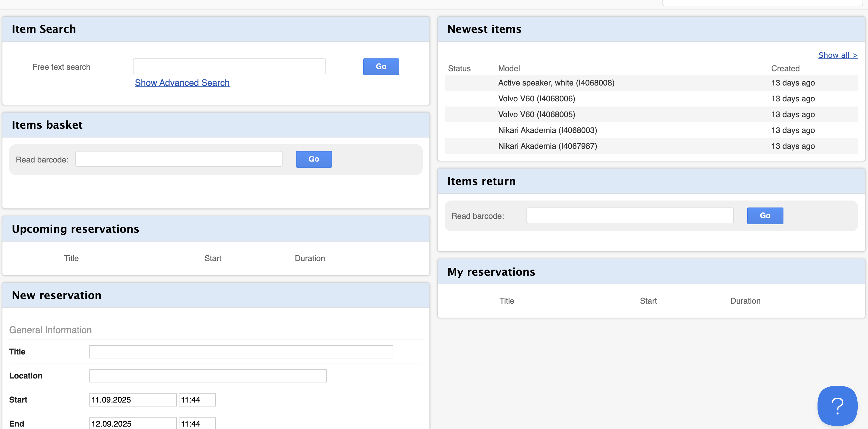Click the Upcoming reservations panel heading
This screenshot has height=429, width=868.
pos(75,229)
